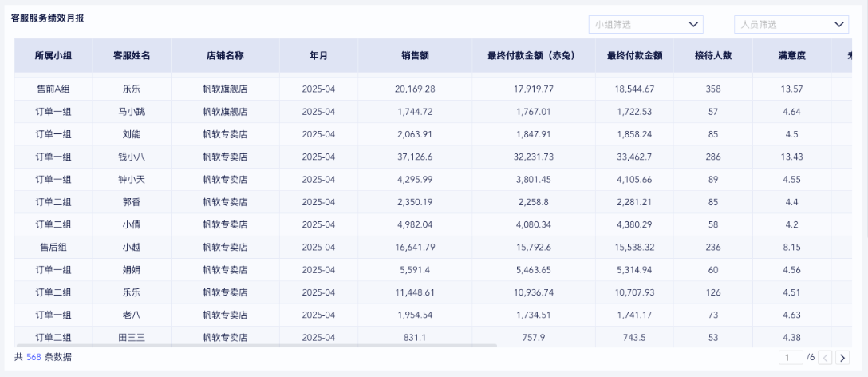Click the 客服服务绩效月报 report title
868x377 pixels.
(x=47, y=18)
